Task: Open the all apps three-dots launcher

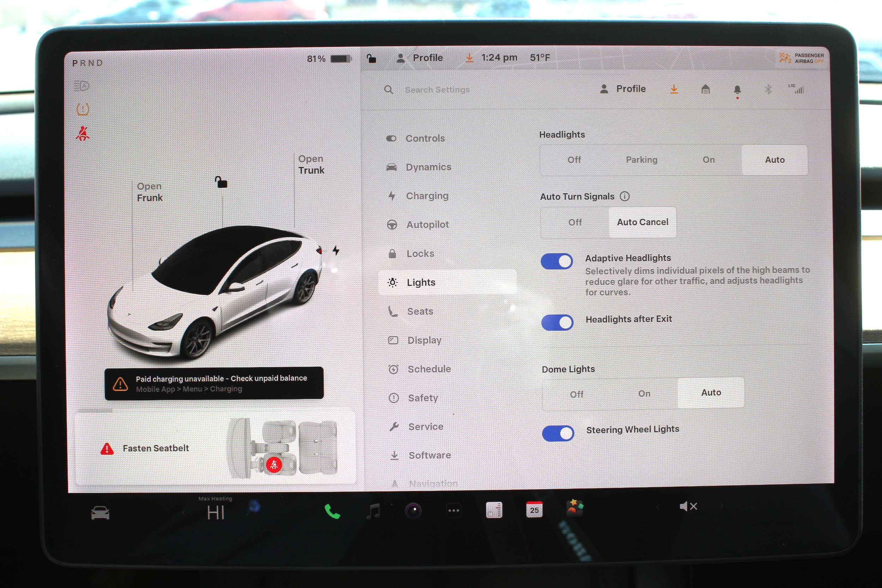Action: click(x=453, y=511)
